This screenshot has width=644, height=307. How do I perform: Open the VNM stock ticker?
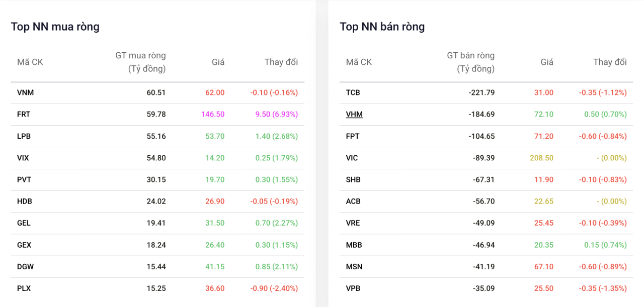point(26,92)
